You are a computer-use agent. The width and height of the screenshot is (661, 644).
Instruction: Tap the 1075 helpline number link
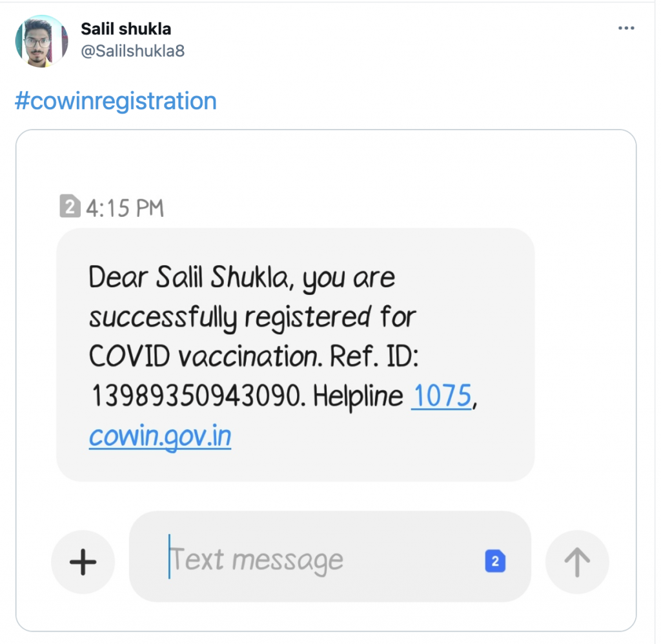[x=441, y=396]
